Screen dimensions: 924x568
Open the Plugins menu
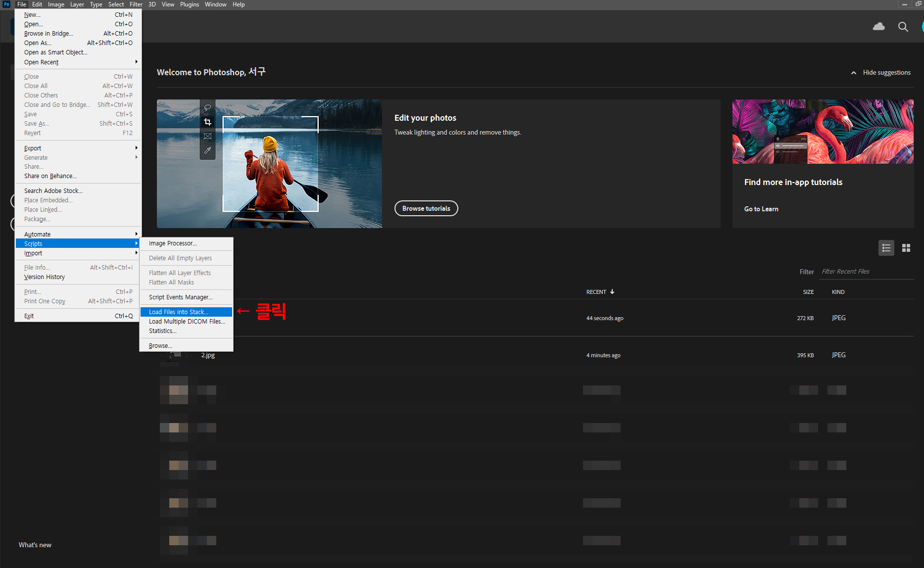click(190, 4)
